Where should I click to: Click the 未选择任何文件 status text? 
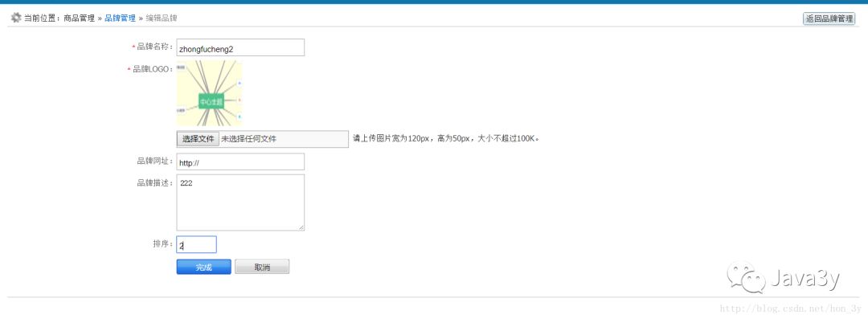click(x=248, y=139)
